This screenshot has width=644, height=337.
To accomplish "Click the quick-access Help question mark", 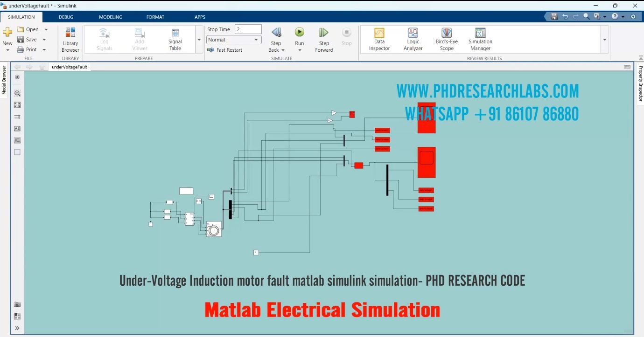I will (615, 16).
